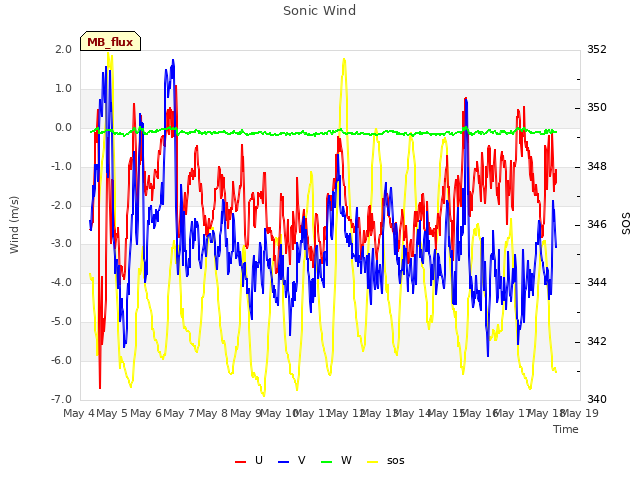Viewport: 640px width, 480px height.
Task: Toggle the U series in legend
Action: [249, 460]
